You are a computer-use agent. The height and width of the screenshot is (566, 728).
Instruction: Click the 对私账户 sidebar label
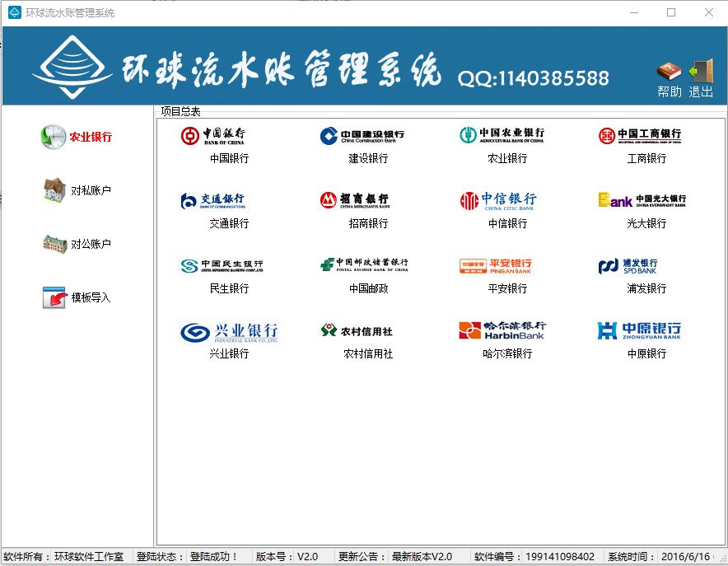(91, 190)
